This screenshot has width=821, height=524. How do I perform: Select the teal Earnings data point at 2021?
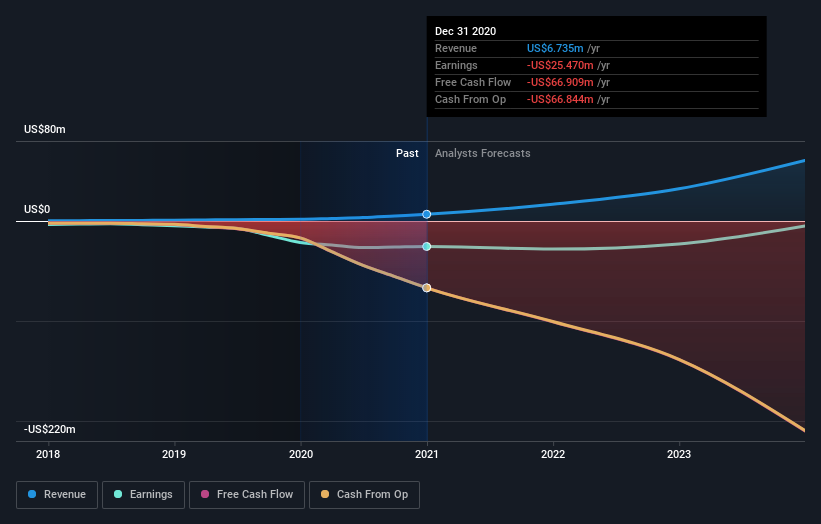point(427,247)
